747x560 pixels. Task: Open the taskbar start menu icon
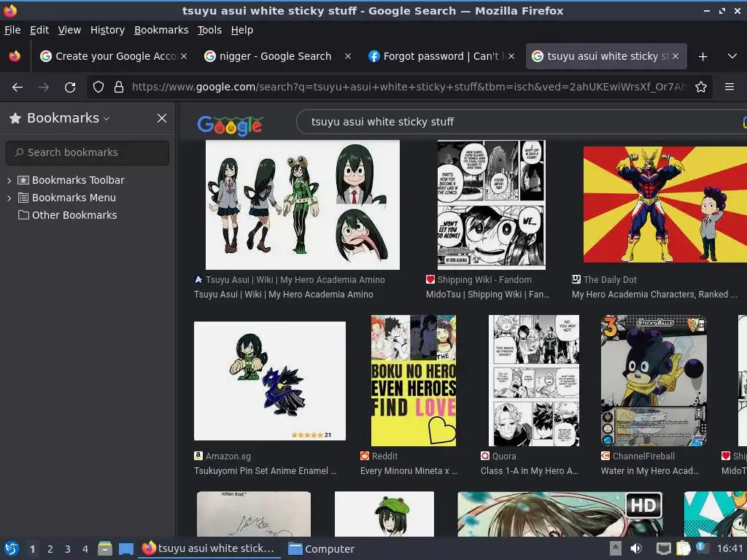12,549
